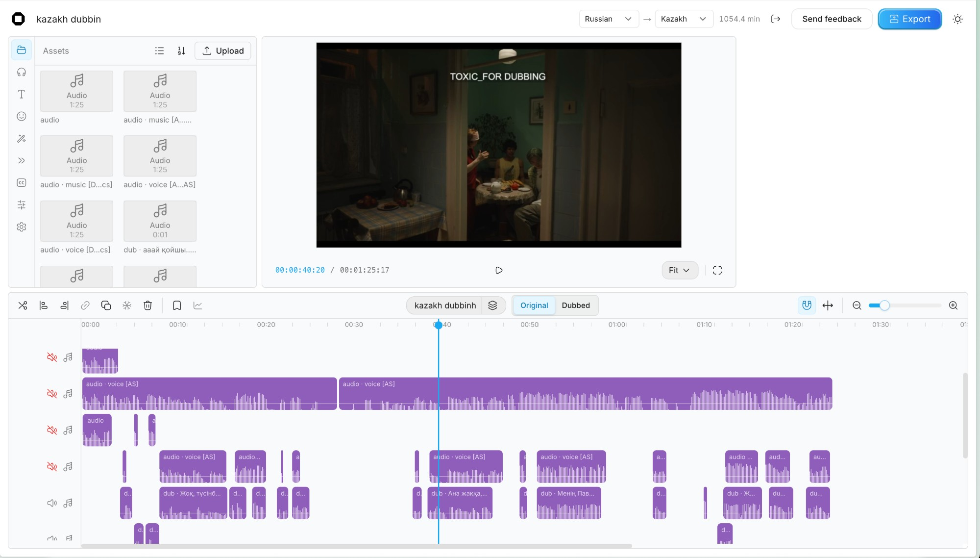Click the current timecode 00:00:40:20

coord(300,270)
